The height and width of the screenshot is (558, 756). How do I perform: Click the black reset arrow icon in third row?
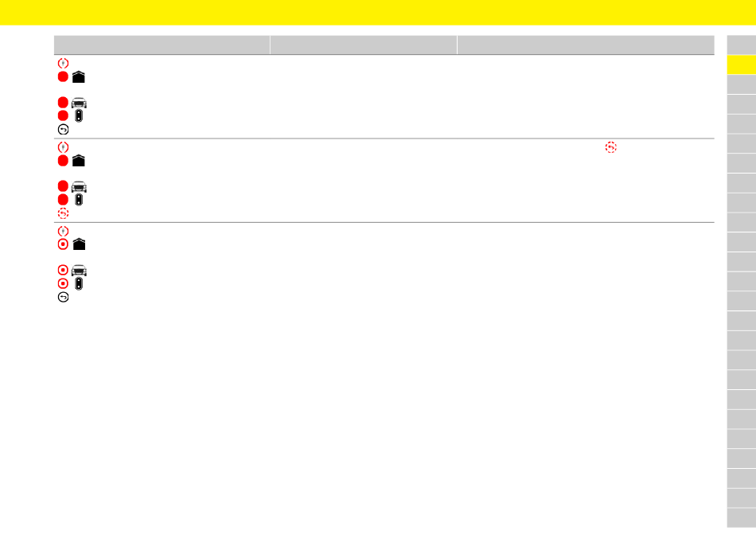(63, 297)
